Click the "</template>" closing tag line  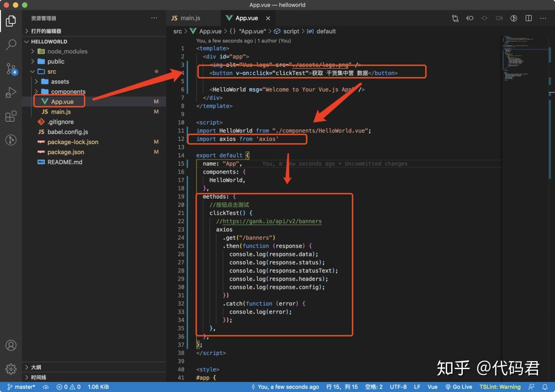click(214, 106)
